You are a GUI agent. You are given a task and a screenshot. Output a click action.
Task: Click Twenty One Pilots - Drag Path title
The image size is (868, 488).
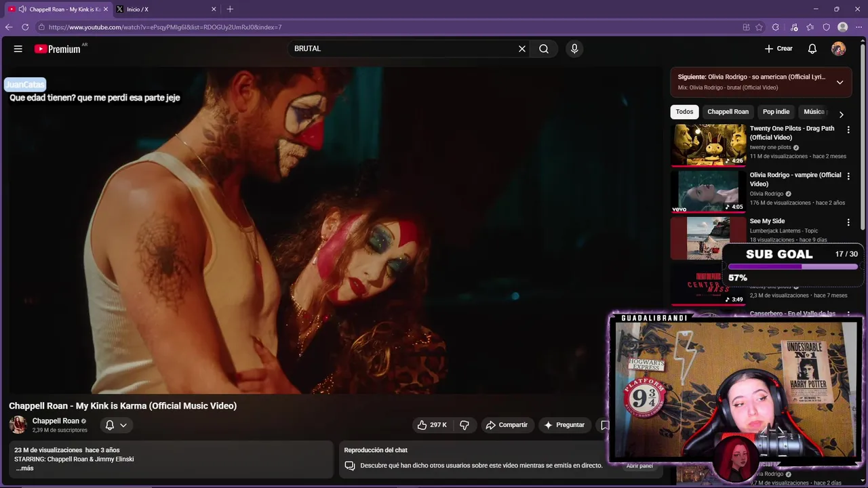(792, 133)
